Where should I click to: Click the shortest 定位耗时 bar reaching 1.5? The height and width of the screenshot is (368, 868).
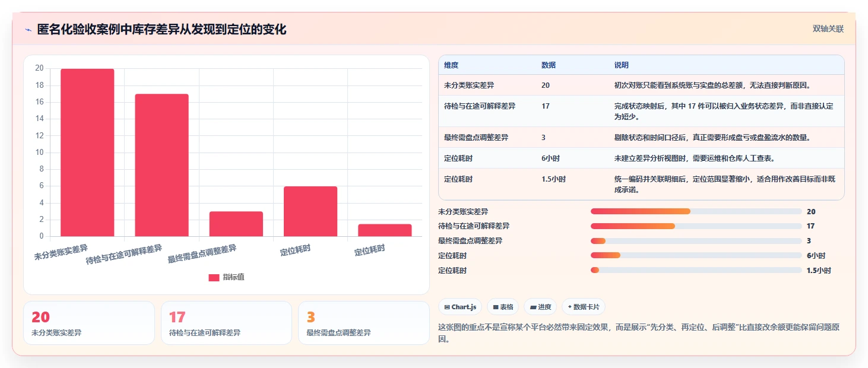click(x=385, y=230)
